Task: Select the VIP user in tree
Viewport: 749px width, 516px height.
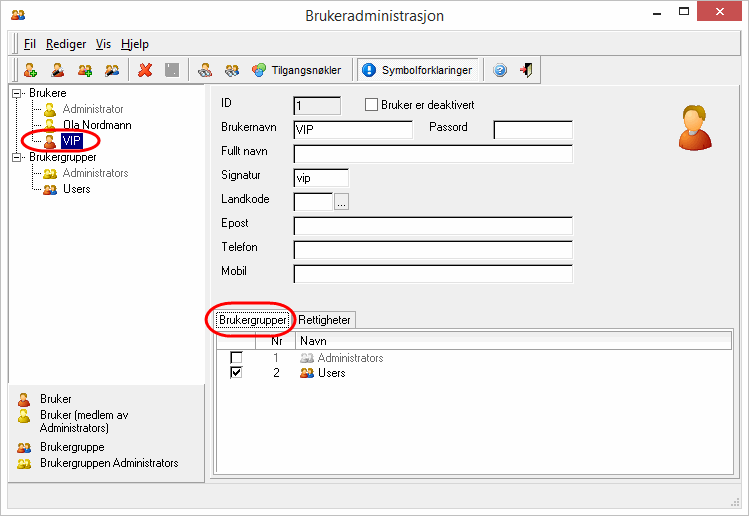Action: 71,141
